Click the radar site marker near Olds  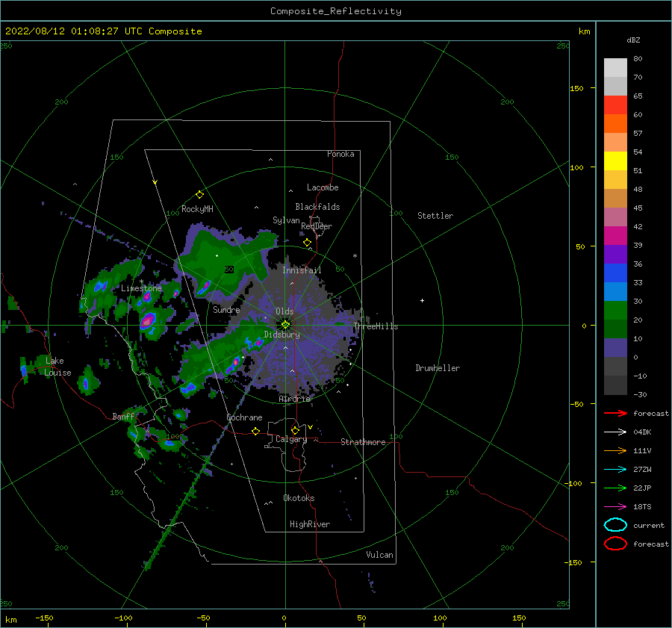pos(285,325)
